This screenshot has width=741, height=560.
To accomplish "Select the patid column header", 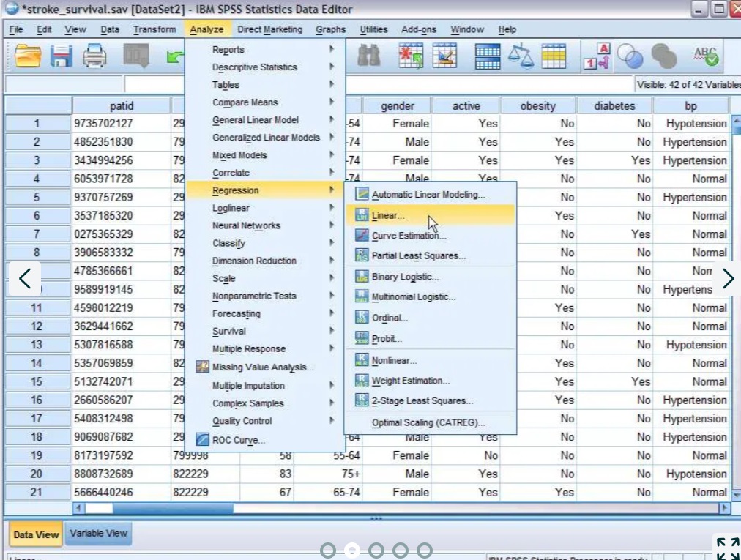I will click(122, 105).
